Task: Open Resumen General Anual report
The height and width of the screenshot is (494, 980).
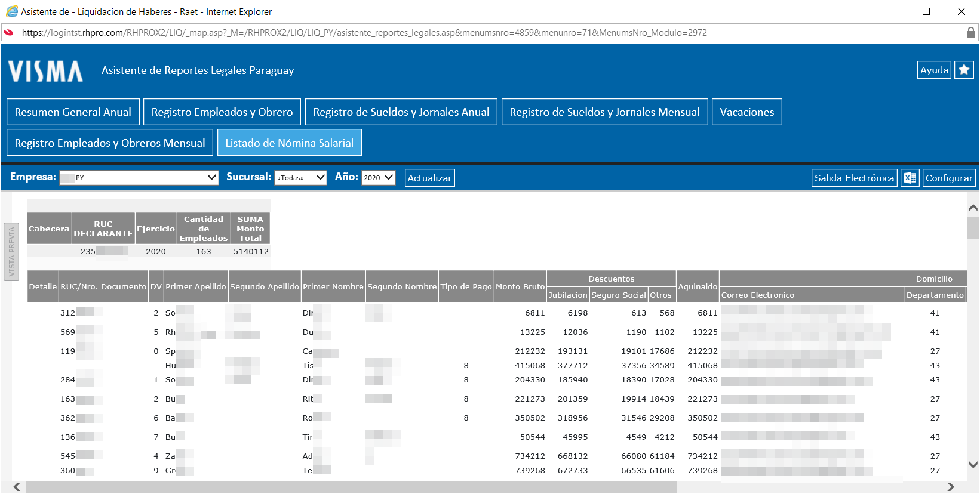Action: tap(73, 112)
